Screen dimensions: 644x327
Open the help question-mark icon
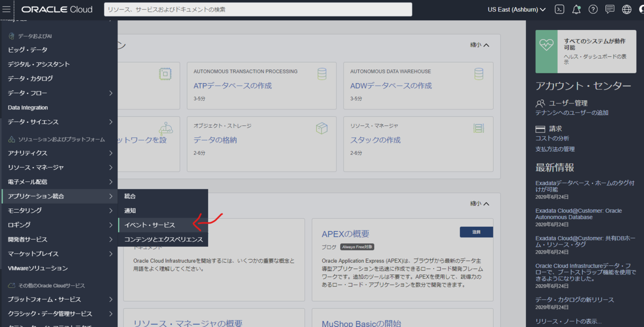pos(593,9)
